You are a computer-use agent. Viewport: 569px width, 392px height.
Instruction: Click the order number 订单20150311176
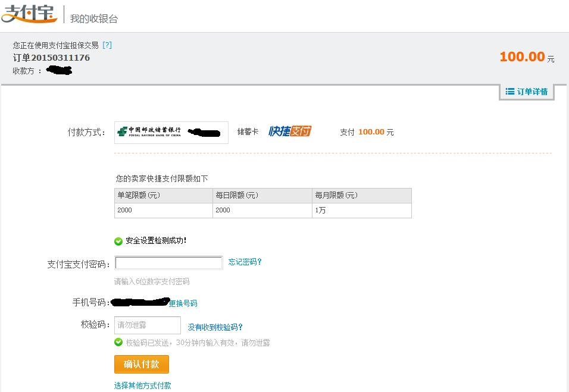pos(51,58)
